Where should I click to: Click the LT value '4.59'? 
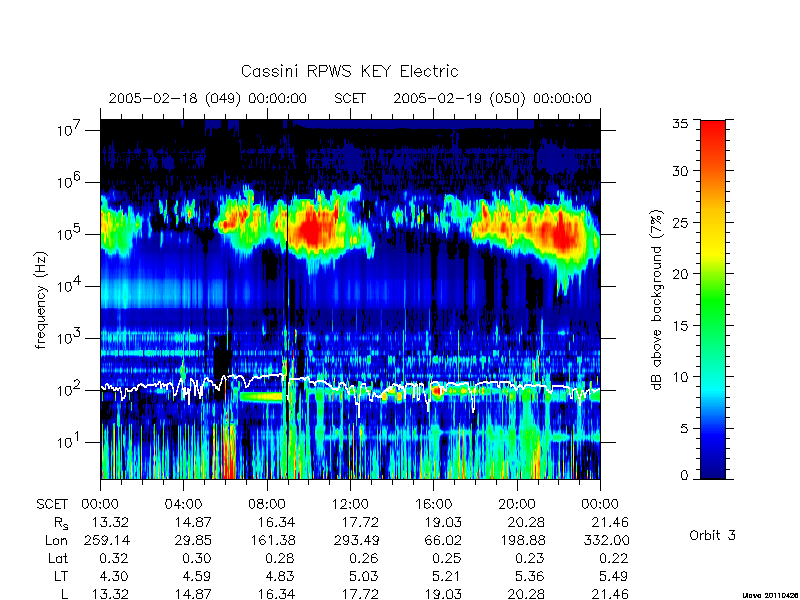coord(196,576)
